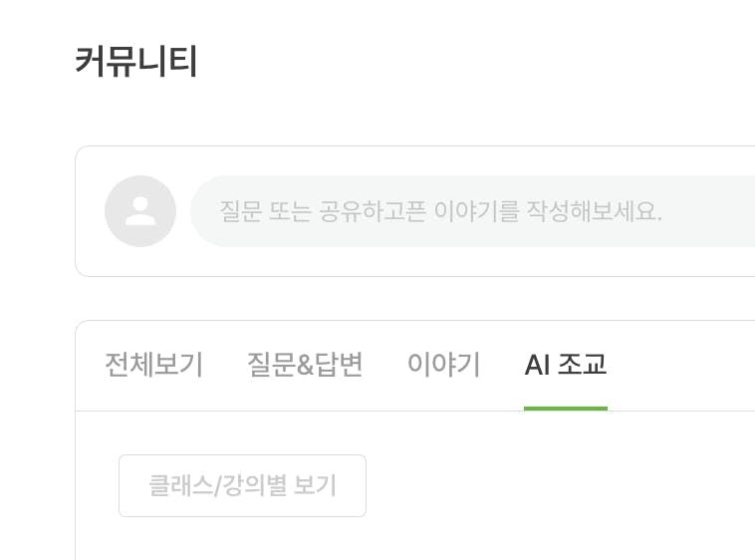Image resolution: width=755 pixels, height=560 pixels.
Task: Expand the class/lecture selector 클래스/강의별 보기
Action: pyautogui.click(x=242, y=485)
